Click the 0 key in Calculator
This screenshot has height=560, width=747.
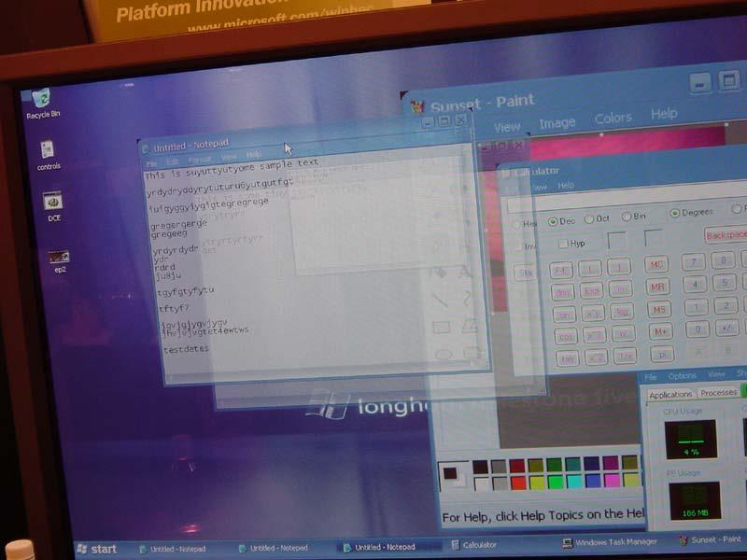[x=697, y=329]
